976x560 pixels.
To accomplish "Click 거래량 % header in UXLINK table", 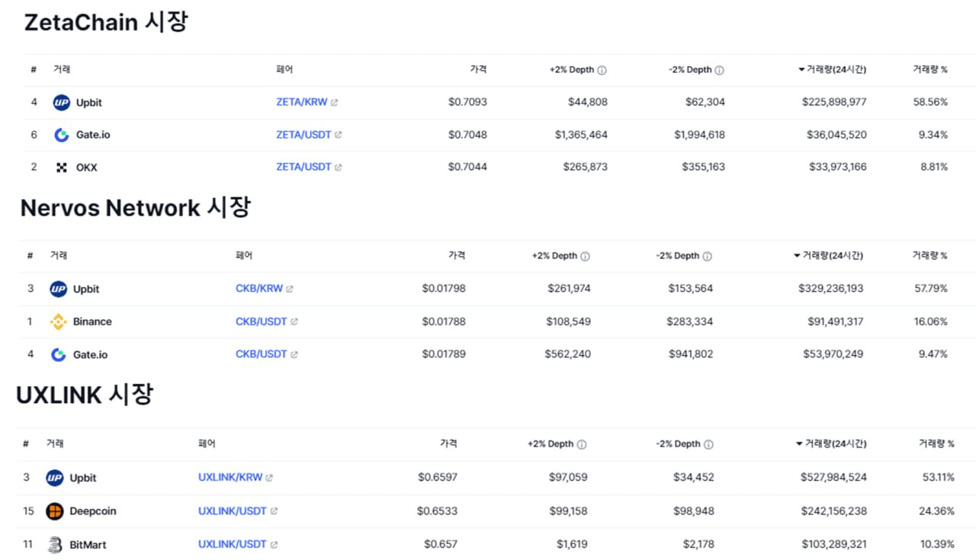I will [x=936, y=443].
